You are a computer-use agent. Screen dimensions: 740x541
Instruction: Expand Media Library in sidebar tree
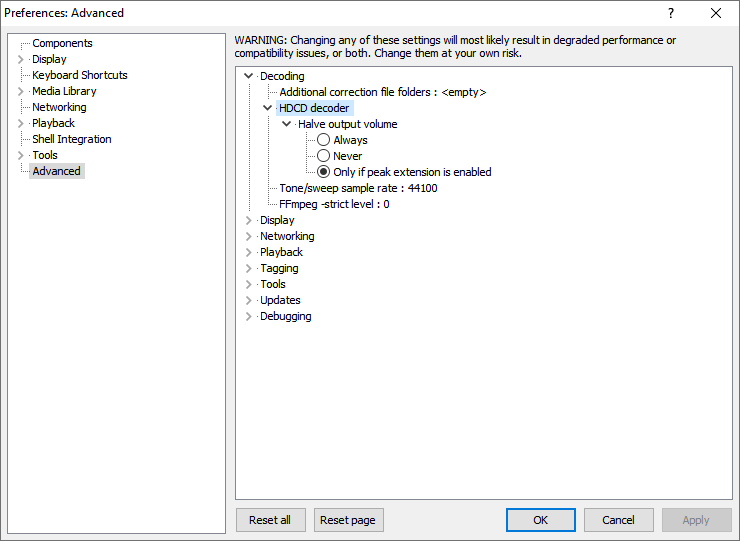[x=21, y=91]
